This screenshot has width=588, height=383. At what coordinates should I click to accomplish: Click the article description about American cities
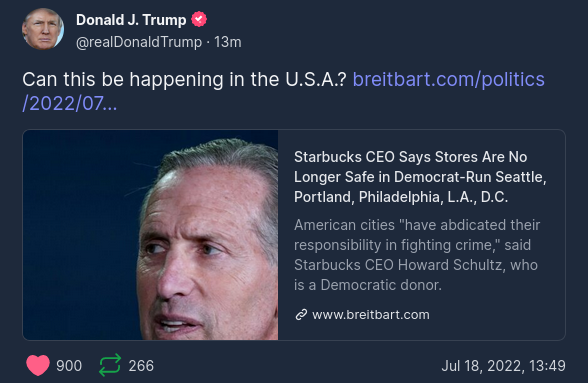click(417, 255)
